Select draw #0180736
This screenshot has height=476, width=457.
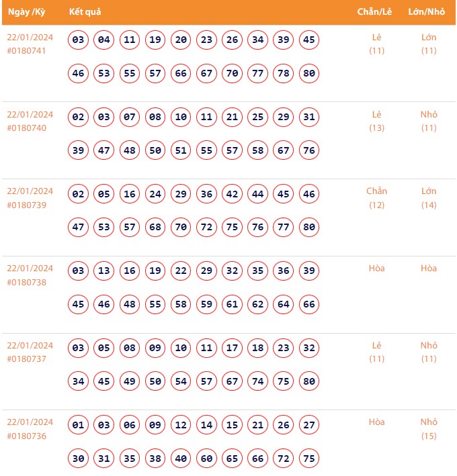point(26,436)
